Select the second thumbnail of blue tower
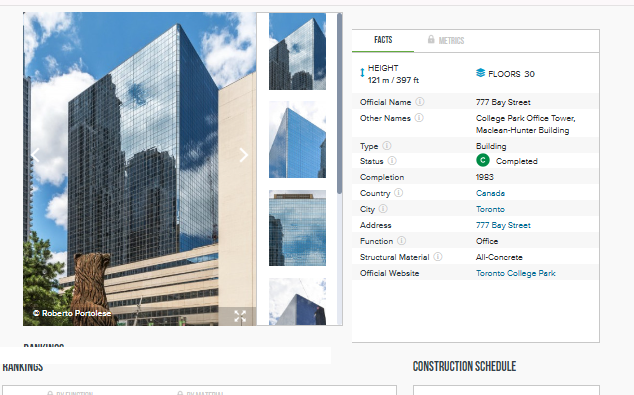 pyautogui.click(x=297, y=139)
